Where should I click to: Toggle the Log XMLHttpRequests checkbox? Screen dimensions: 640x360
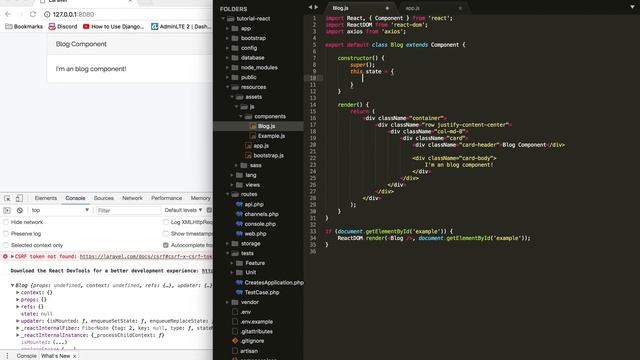point(166,222)
